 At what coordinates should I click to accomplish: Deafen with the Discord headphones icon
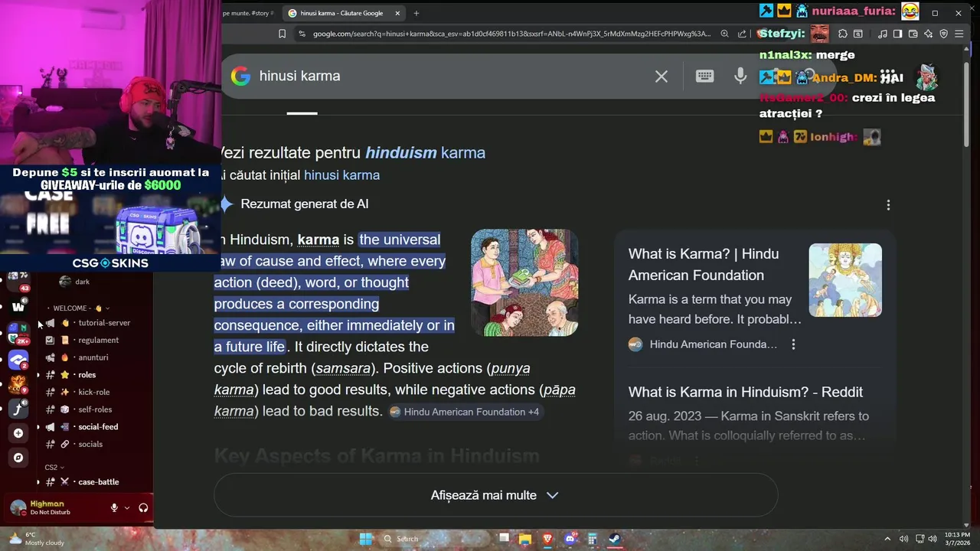143,507
